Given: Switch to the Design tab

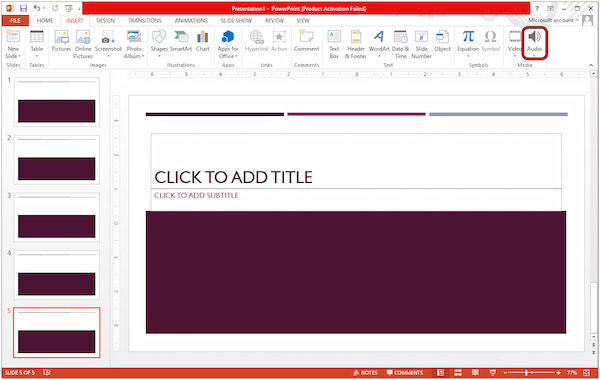Looking at the screenshot, I should pos(106,21).
